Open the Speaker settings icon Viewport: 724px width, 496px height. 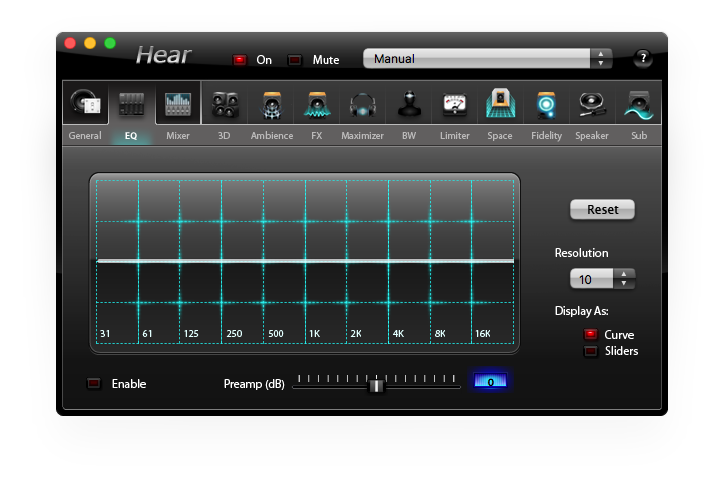click(592, 105)
